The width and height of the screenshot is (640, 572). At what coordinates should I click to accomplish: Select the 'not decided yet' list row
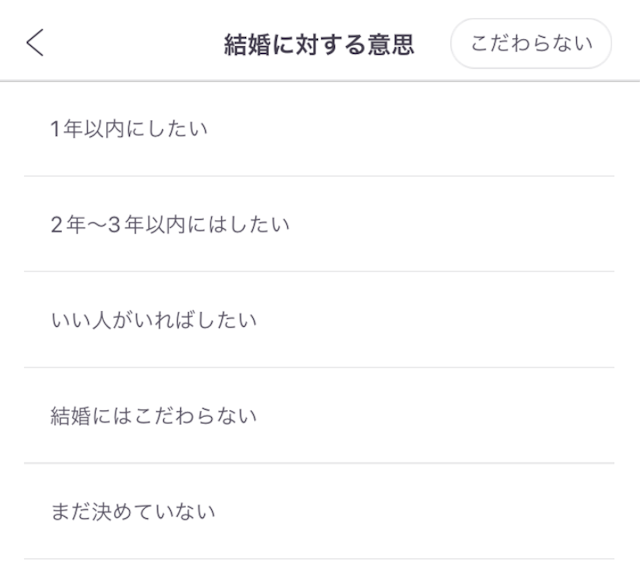pos(320,511)
